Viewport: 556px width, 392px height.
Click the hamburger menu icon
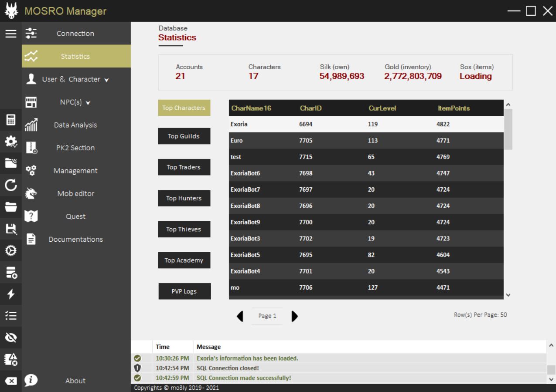click(x=11, y=34)
